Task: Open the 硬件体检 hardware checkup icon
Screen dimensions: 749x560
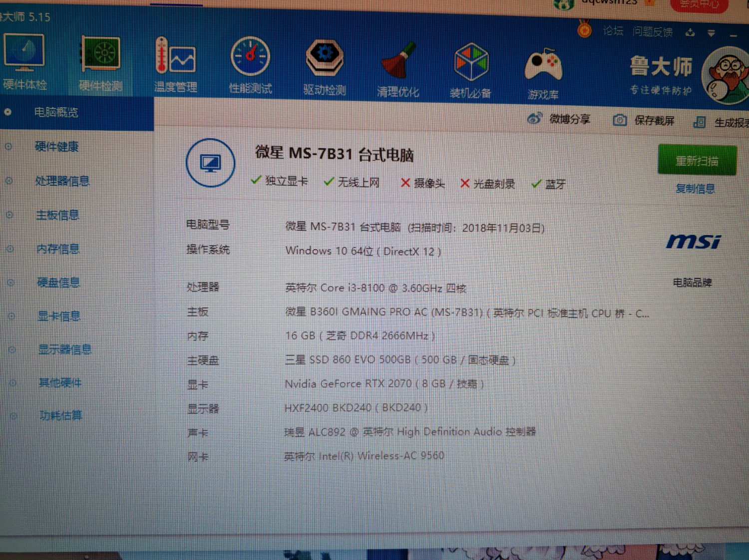Action: [x=24, y=61]
